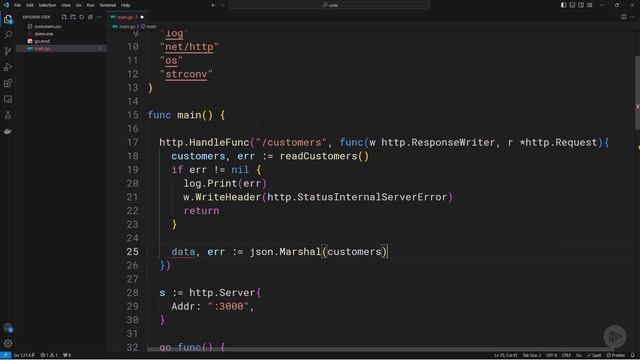The image size is (640, 360).
Task: Go forward using the navigation arrow
Action: [x=223, y=5]
